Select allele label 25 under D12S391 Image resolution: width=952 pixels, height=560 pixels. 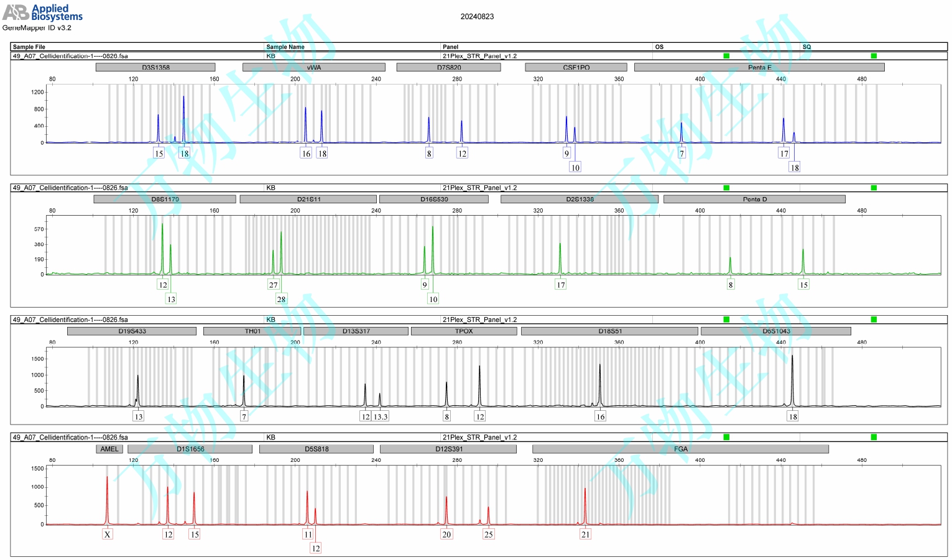[x=489, y=535]
